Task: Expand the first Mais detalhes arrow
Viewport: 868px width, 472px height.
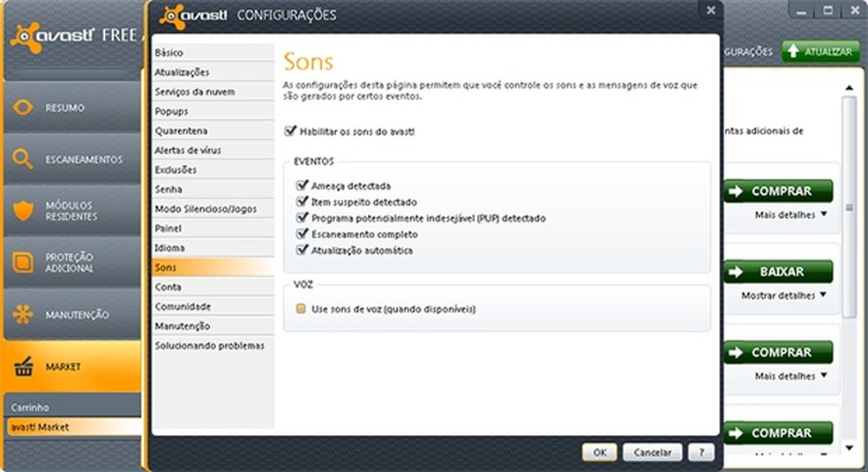Action: (x=823, y=214)
